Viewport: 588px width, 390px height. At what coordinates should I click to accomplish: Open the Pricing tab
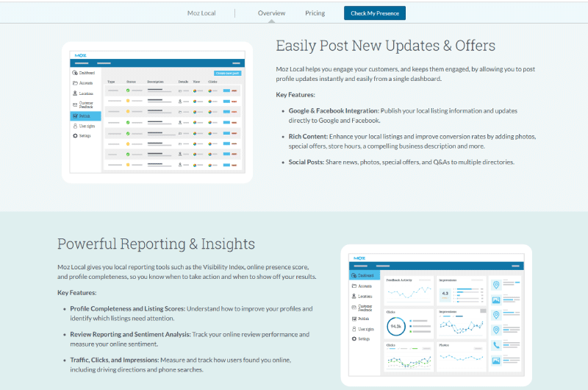(315, 13)
